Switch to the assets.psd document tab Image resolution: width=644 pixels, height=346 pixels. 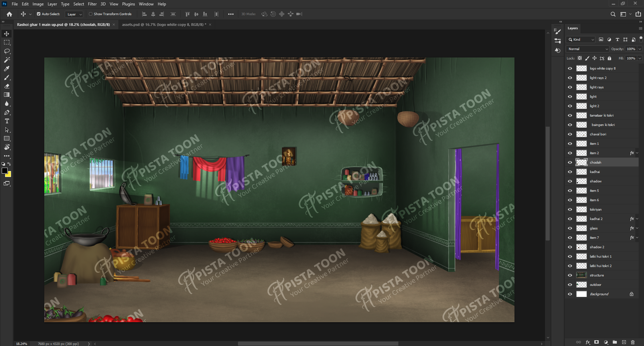pos(164,25)
